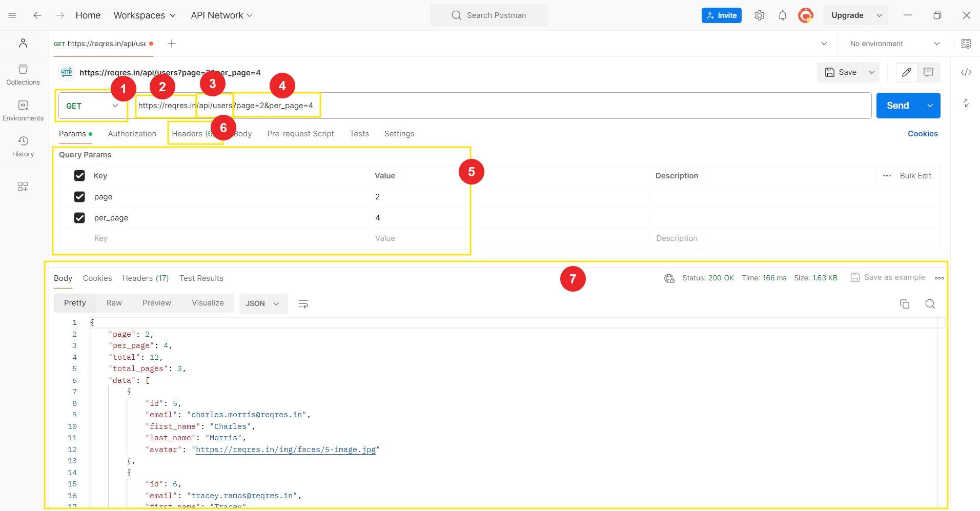Open History in the sidebar
Image resolution: width=980 pixels, height=511 pixels.
[23, 147]
